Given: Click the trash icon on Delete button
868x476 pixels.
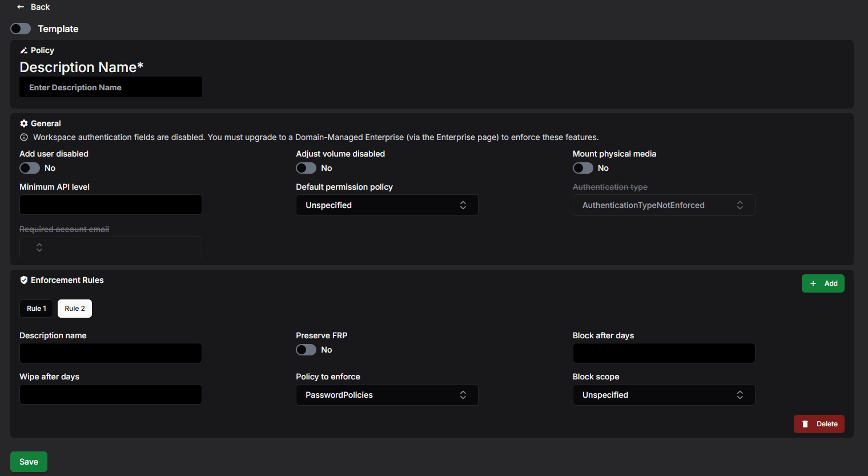Looking at the screenshot, I should click(805, 424).
